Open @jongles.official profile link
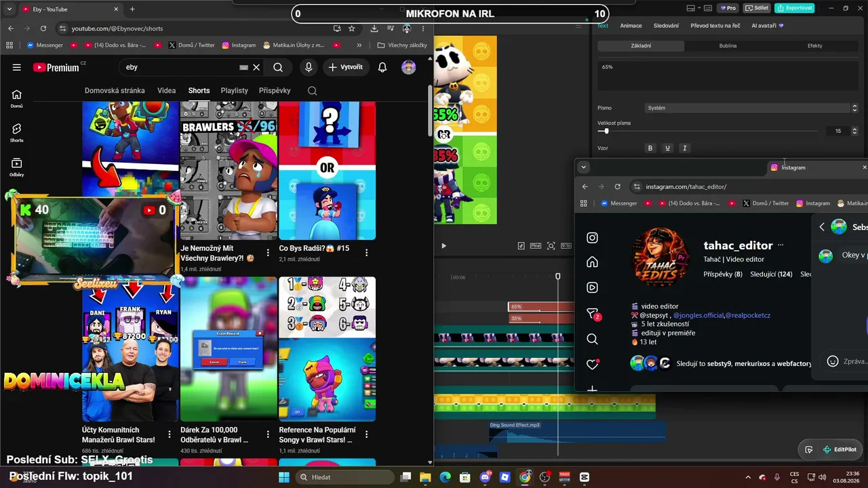The image size is (868, 488). (698, 315)
